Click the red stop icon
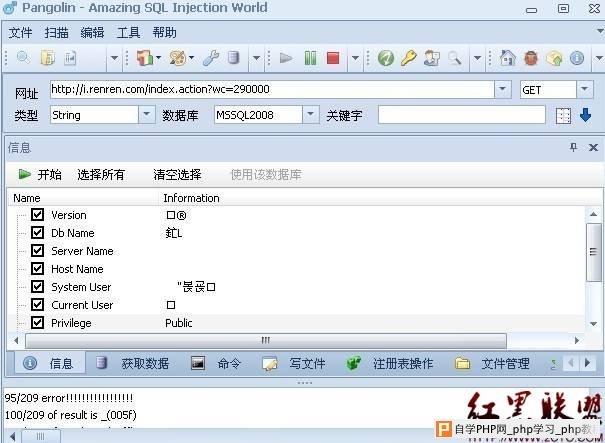This screenshot has height=443, width=605. click(333, 58)
